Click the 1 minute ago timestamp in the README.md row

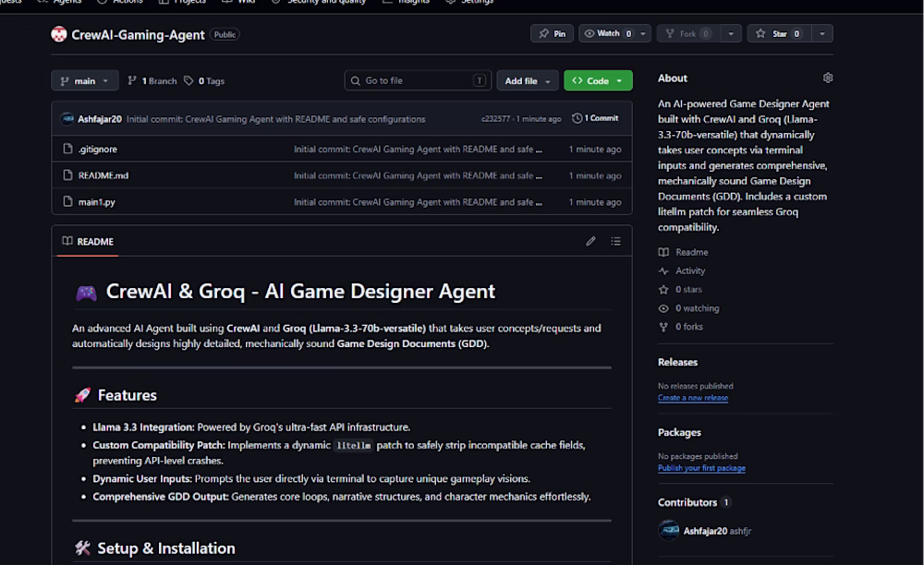tap(594, 175)
